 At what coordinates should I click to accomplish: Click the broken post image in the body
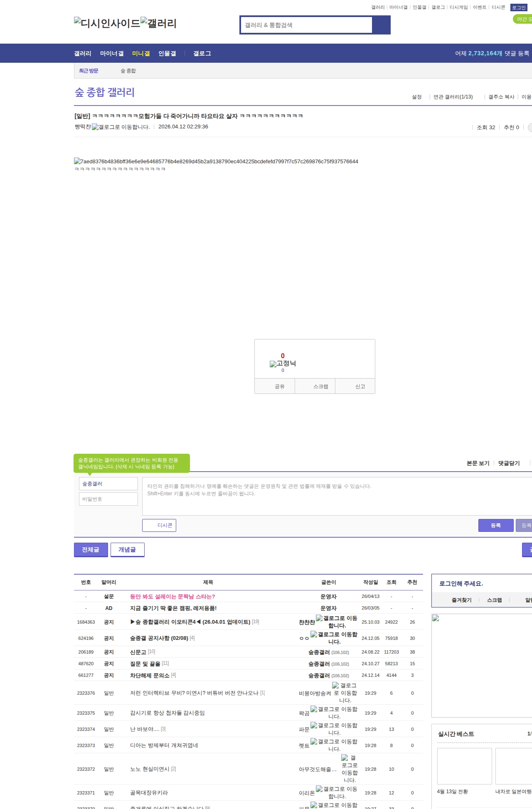coord(216,162)
